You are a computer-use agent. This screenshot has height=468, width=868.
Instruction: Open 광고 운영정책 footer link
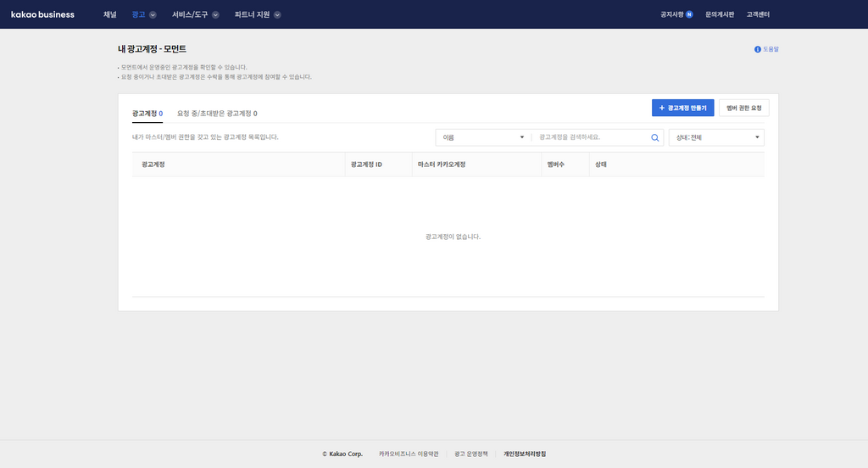[x=471, y=454]
